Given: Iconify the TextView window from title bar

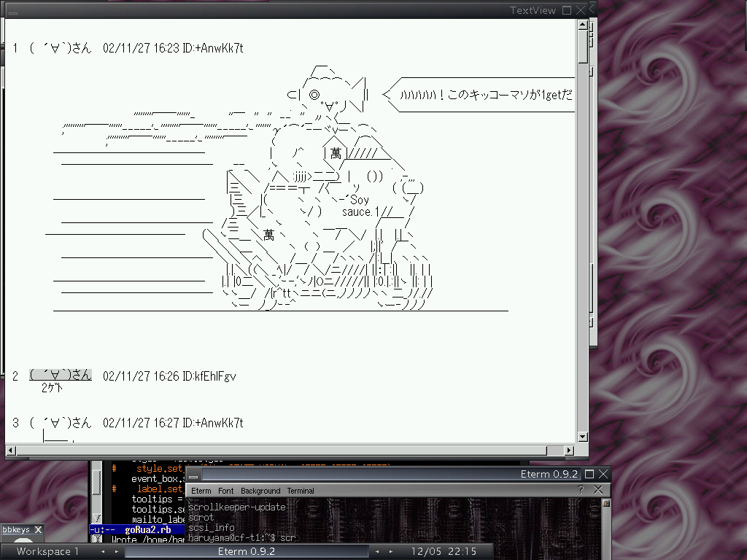Looking at the screenshot, I should click(13, 13).
